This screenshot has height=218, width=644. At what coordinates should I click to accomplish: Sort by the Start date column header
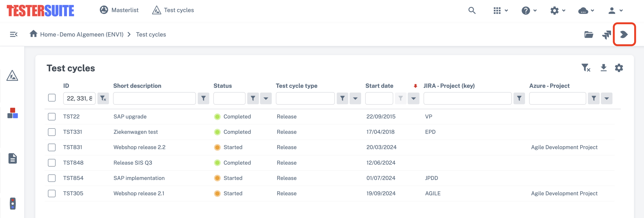coord(379,86)
